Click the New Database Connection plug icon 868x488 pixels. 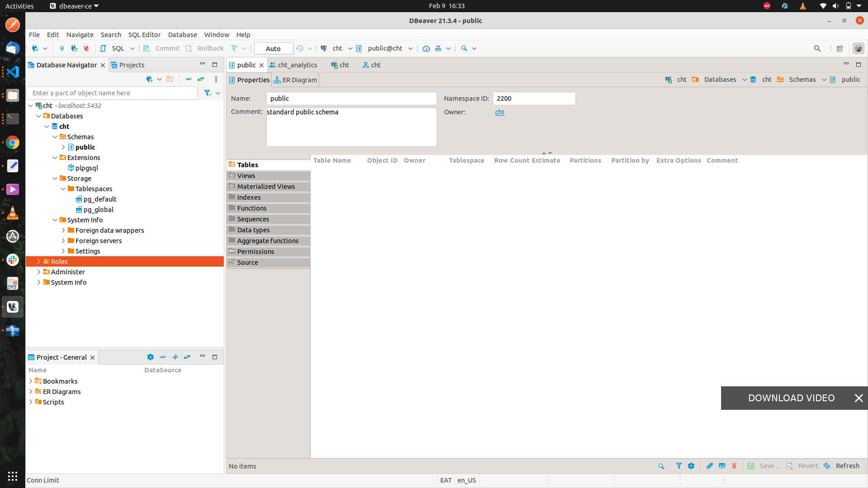click(35, 48)
